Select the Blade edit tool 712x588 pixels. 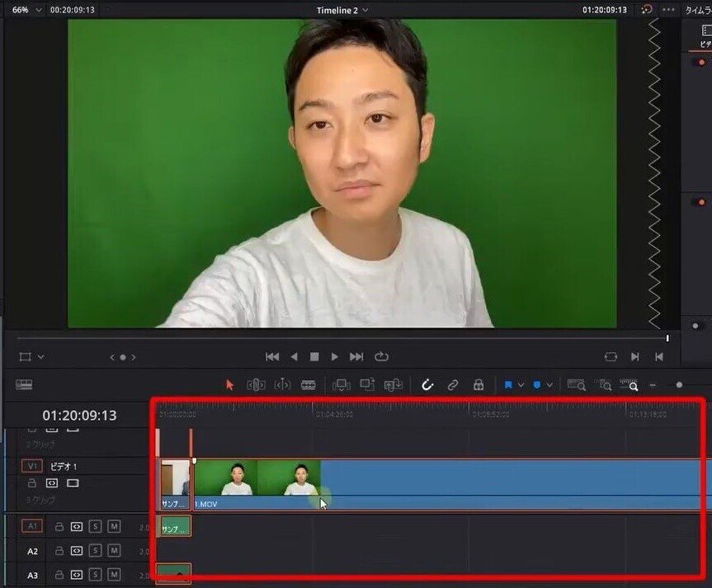(x=309, y=385)
